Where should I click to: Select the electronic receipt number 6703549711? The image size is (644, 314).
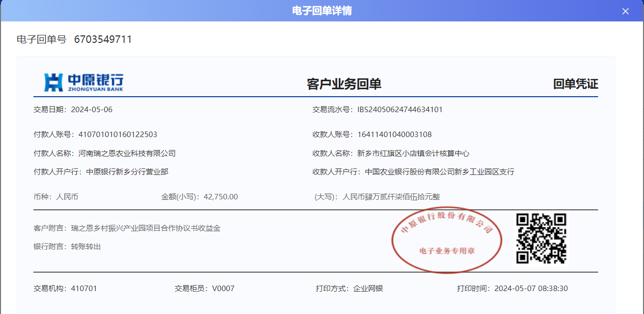[103, 39]
